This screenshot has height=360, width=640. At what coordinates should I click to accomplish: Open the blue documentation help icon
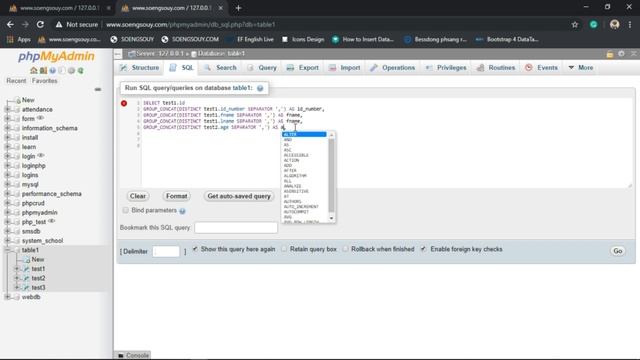pos(53,71)
